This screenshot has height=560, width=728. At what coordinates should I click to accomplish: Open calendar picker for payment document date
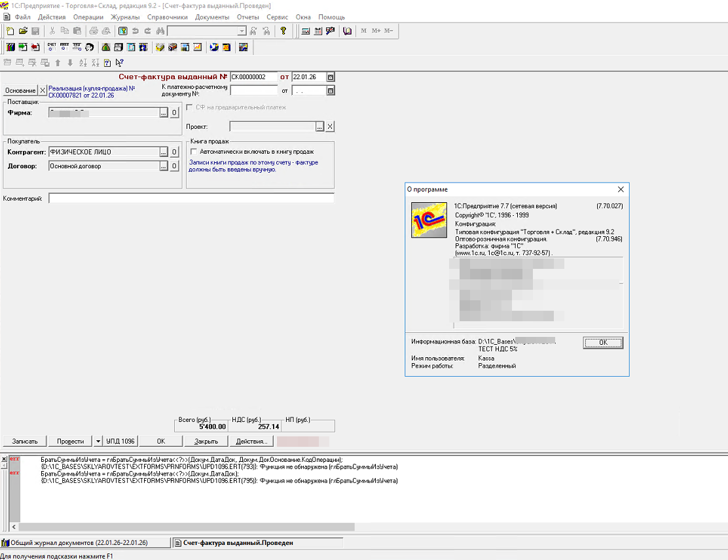(331, 90)
